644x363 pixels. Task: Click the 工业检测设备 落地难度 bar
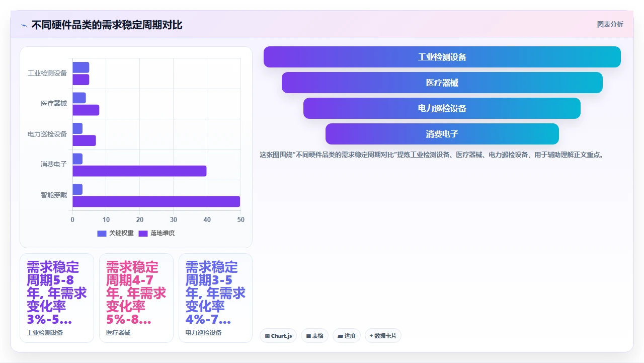(81, 80)
